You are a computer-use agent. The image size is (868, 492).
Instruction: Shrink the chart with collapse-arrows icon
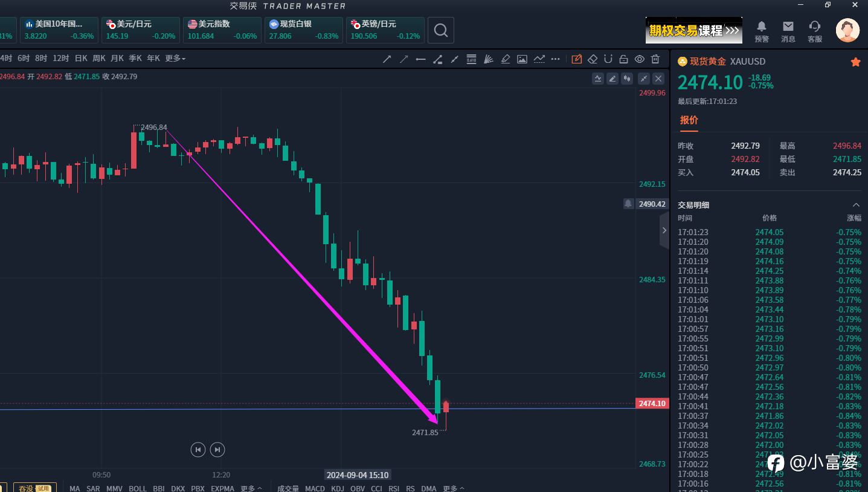tap(644, 78)
